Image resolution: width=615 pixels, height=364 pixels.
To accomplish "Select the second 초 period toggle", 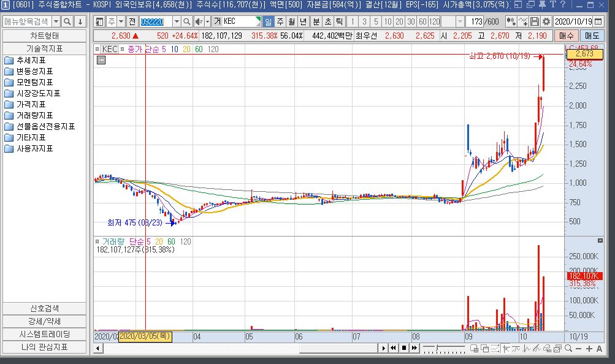I will tap(328, 21).
